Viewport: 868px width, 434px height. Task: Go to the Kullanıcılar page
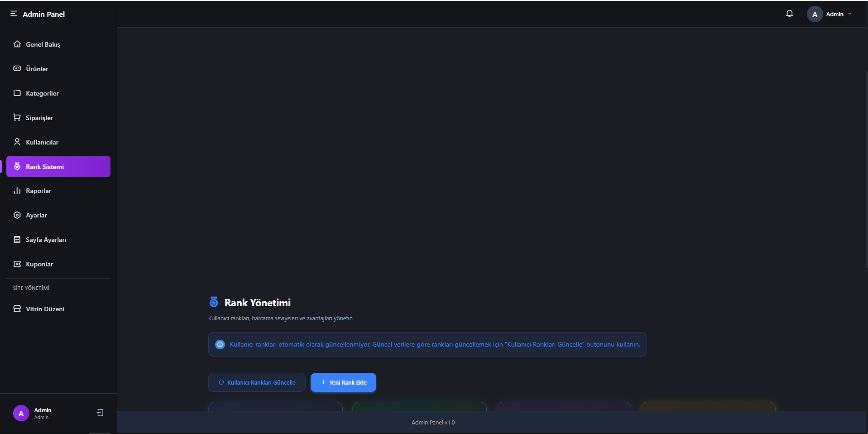(x=42, y=142)
